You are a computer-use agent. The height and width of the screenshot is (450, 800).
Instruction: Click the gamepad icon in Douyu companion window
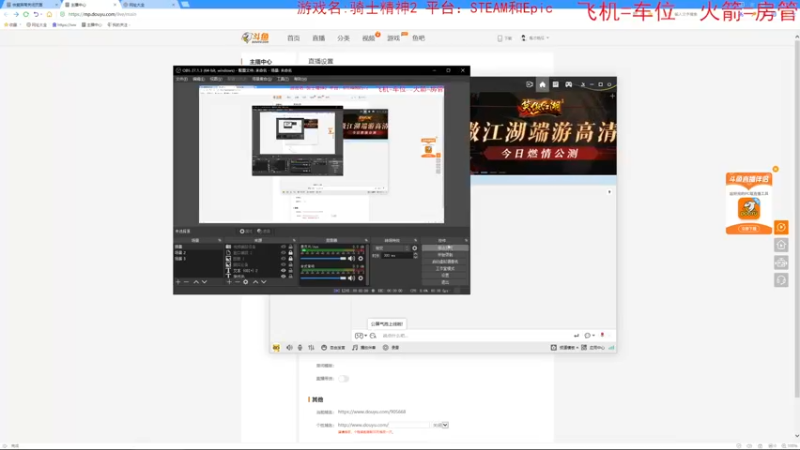point(568,84)
